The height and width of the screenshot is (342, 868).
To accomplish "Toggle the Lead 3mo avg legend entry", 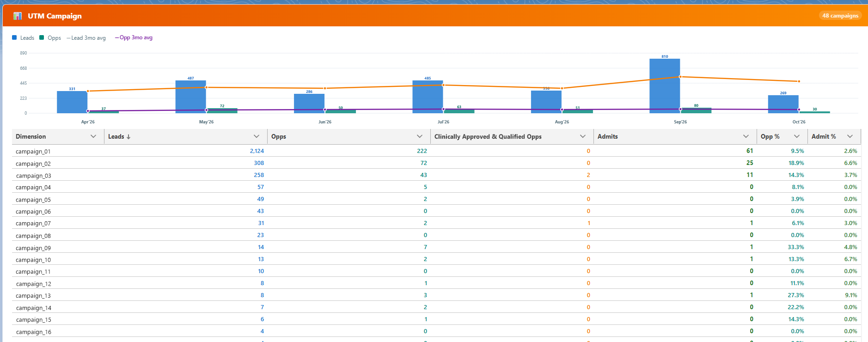I will [86, 38].
